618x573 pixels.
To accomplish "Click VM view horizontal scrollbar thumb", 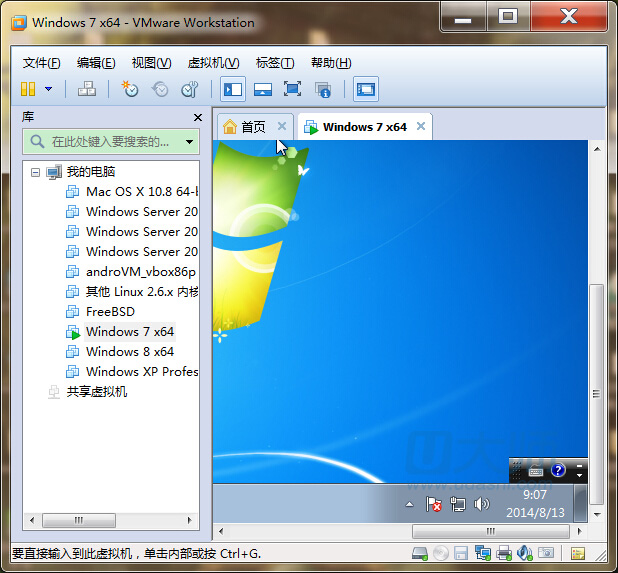I will pos(491,531).
